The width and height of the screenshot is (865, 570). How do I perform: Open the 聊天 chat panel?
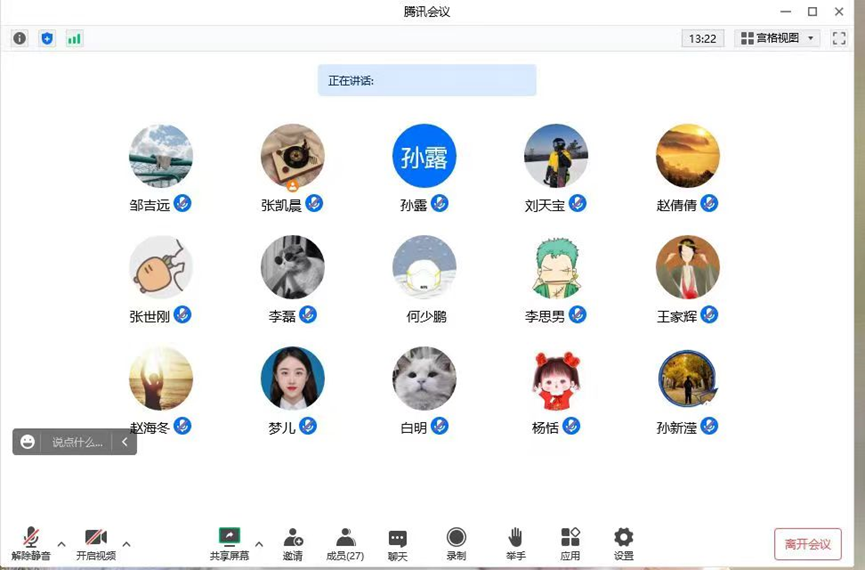397,543
